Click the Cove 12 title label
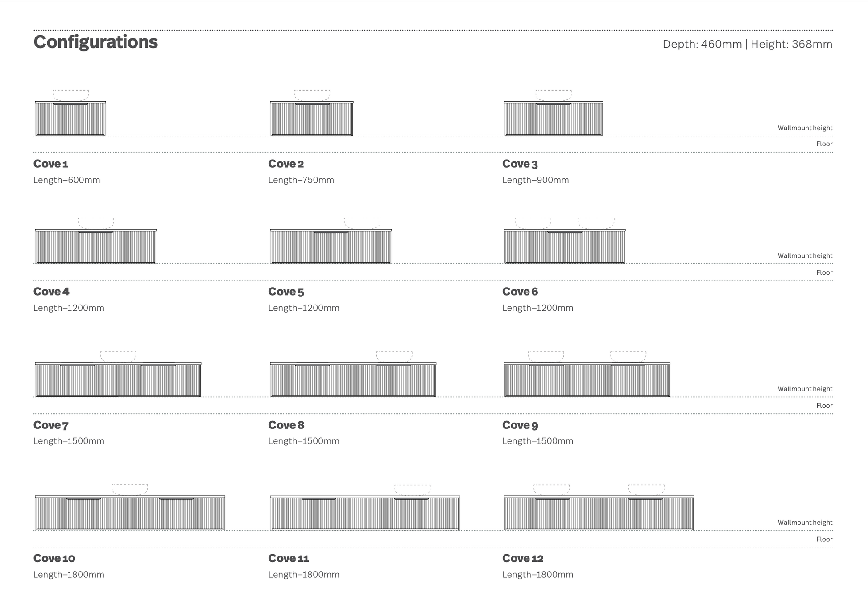Screen dimensions: 868x605 coord(523,558)
